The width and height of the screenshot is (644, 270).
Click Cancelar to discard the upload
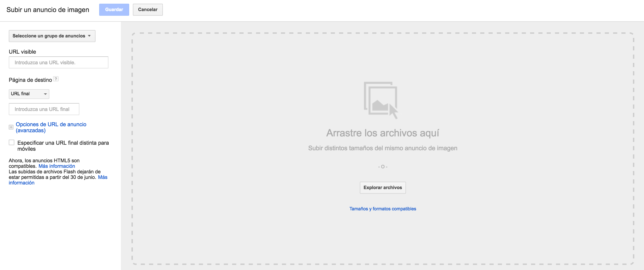[147, 9]
